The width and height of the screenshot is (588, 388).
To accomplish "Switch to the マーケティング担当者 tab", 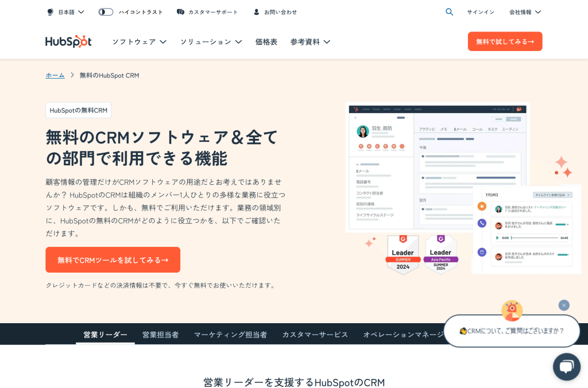I will (231, 335).
